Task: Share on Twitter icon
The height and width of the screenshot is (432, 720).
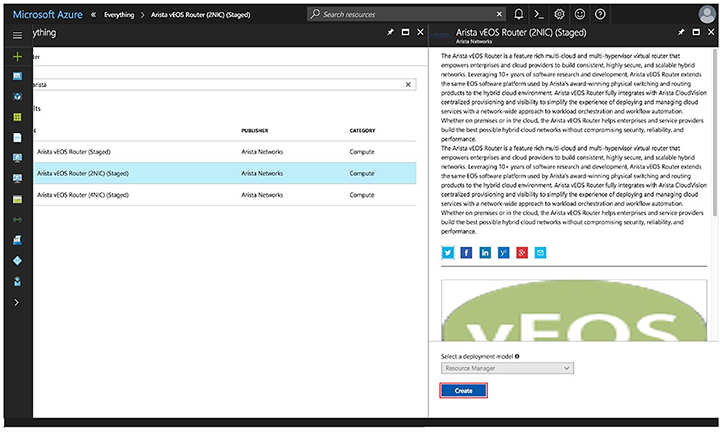Action: point(448,252)
